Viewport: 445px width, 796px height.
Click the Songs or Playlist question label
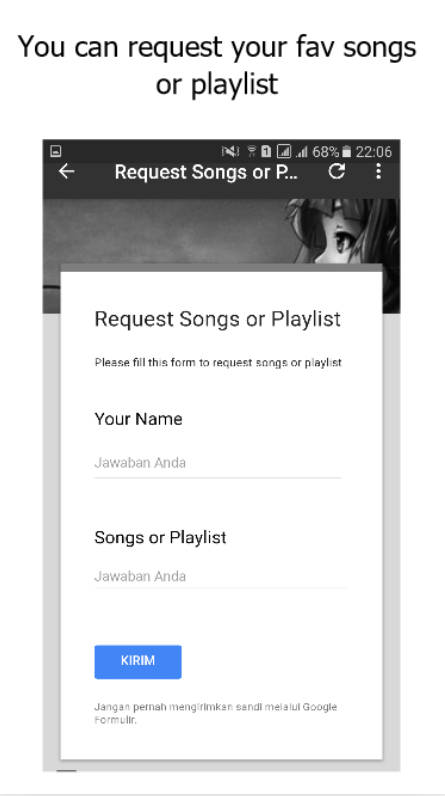click(160, 538)
